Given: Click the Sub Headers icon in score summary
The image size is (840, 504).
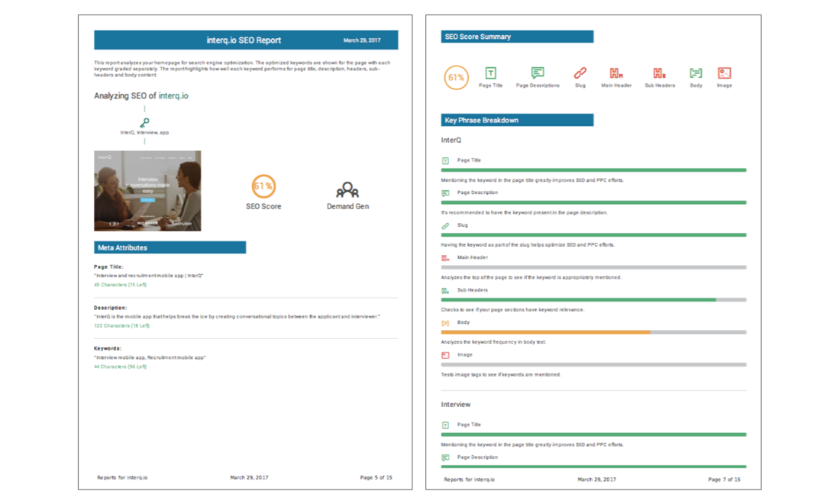Looking at the screenshot, I should [660, 73].
